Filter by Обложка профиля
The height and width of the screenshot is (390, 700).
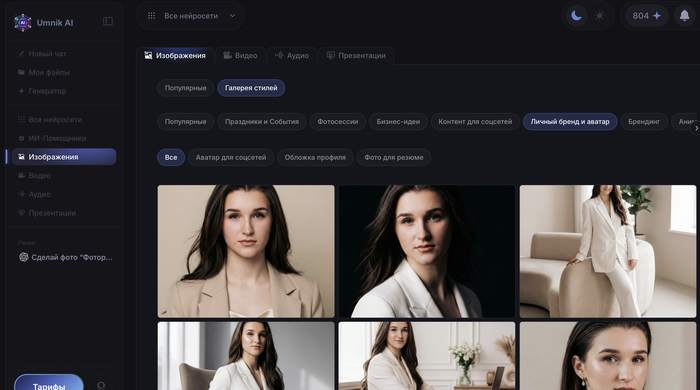click(315, 157)
